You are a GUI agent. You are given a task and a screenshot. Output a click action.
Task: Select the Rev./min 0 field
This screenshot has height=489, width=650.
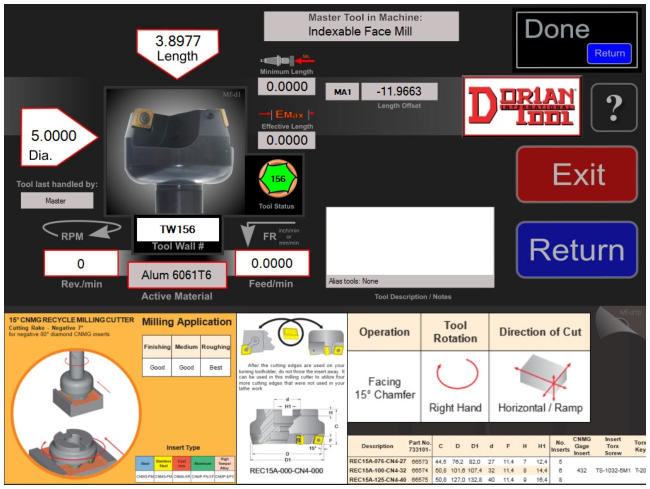click(81, 263)
